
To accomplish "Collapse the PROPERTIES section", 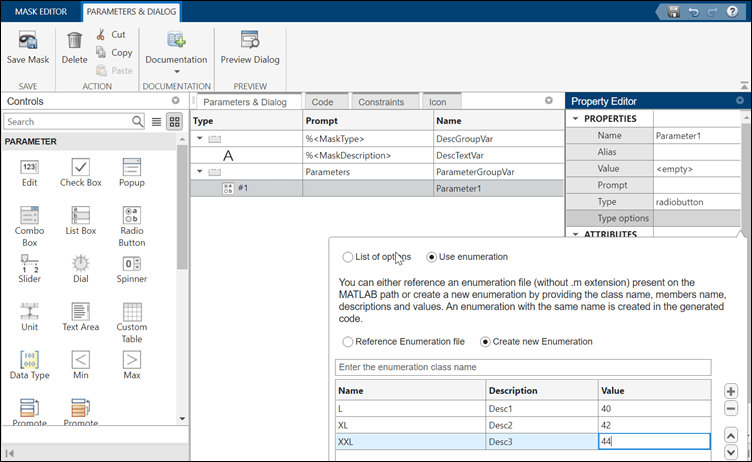I will pos(576,118).
